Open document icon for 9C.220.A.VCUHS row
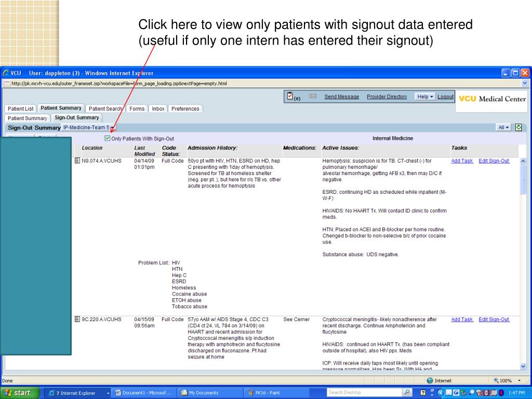Image resolution: width=532 pixels, height=399 pixels. pos(77,319)
